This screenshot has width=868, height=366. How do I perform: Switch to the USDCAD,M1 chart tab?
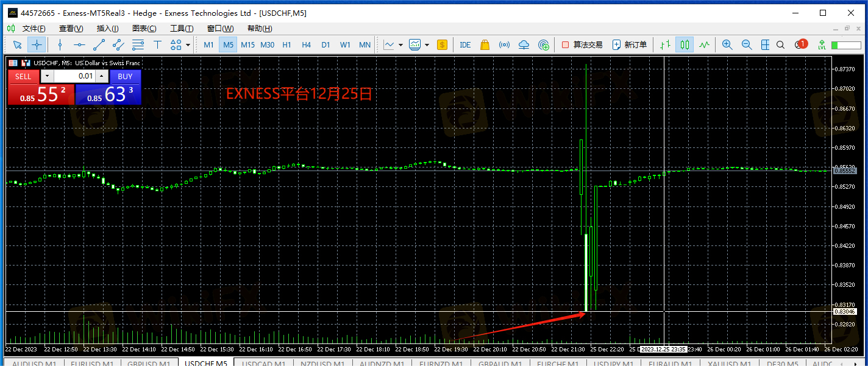(x=263, y=363)
